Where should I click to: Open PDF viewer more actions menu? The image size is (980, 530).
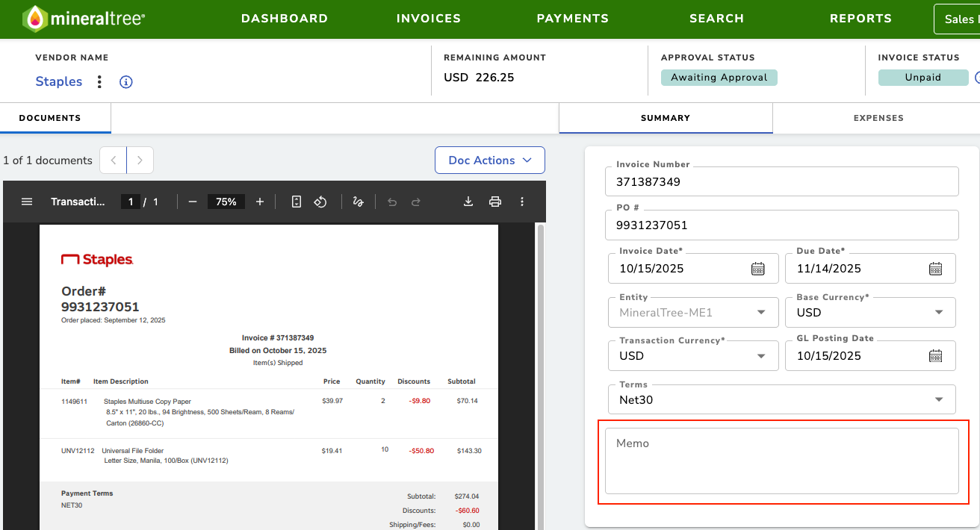click(522, 202)
